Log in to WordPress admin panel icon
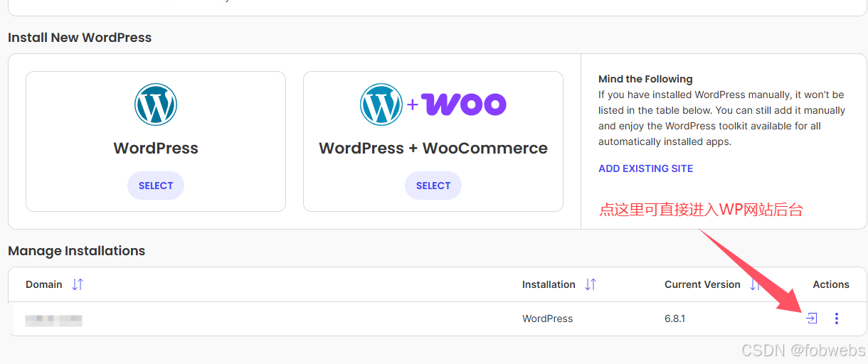The width and height of the screenshot is (868, 364). click(x=812, y=318)
